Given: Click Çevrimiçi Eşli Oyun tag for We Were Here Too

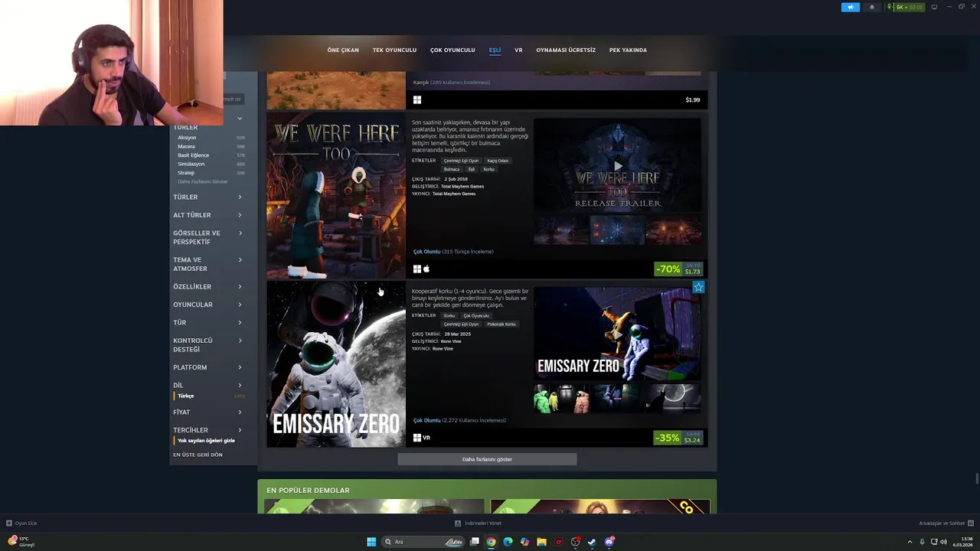Looking at the screenshot, I should [x=461, y=161].
